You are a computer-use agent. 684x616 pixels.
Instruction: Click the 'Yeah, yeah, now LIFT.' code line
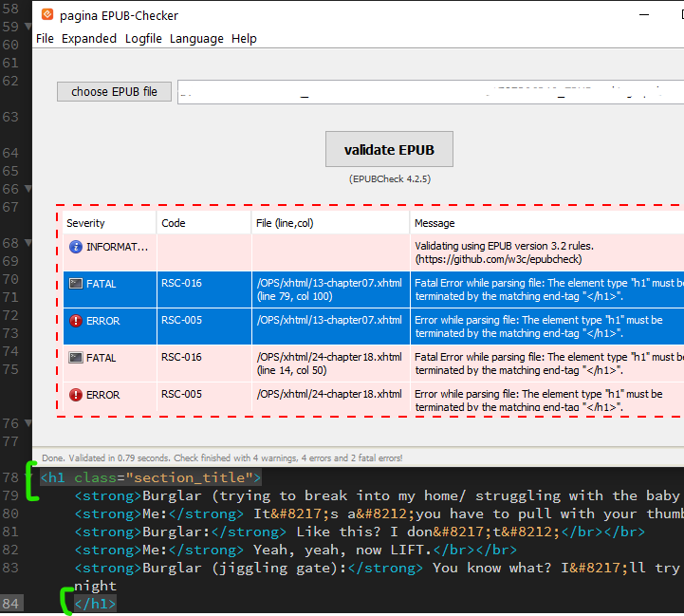295,550
